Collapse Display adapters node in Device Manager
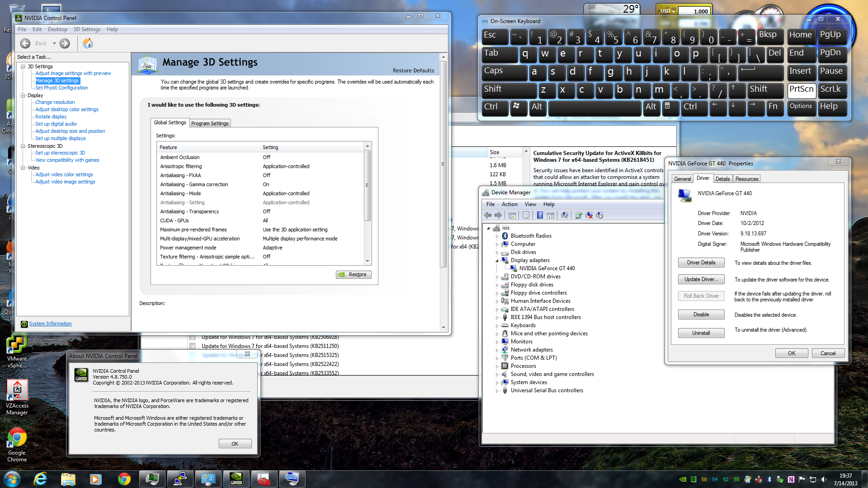 click(497, 261)
